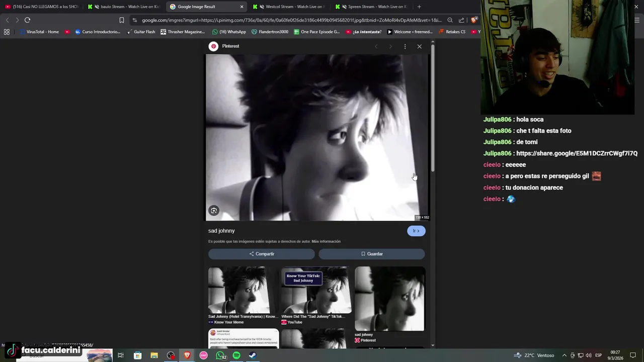Open Task View on the taskbar

[121, 355]
